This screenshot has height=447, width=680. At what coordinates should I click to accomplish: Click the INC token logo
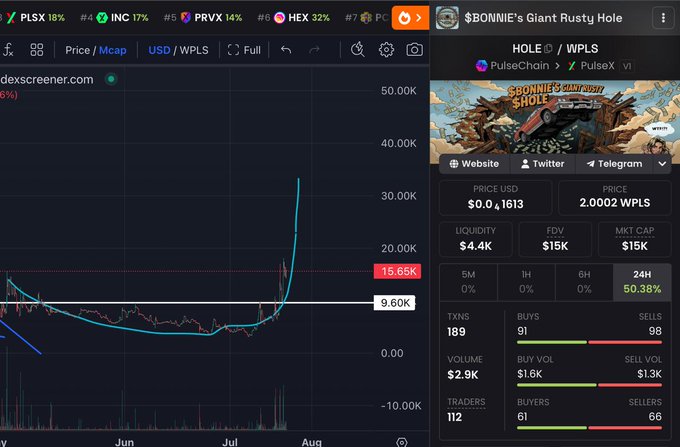pos(102,18)
